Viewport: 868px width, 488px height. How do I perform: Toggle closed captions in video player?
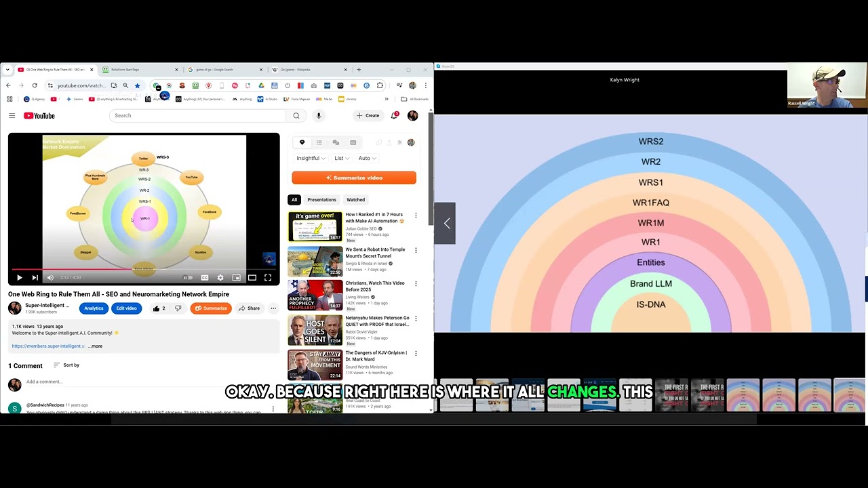coord(204,277)
